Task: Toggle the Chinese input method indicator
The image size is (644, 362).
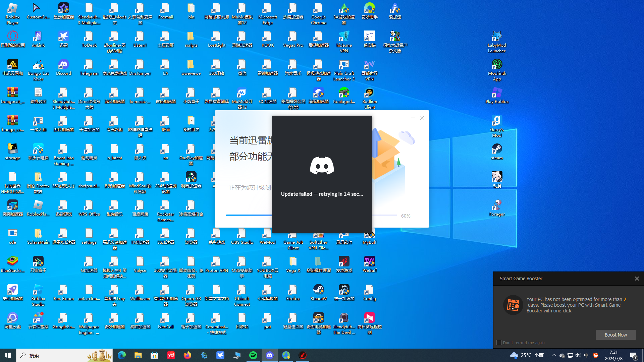Action: tap(586, 355)
